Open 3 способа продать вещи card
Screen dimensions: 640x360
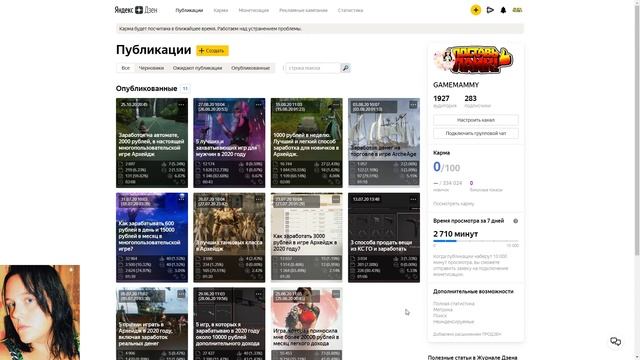(x=384, y=237)
